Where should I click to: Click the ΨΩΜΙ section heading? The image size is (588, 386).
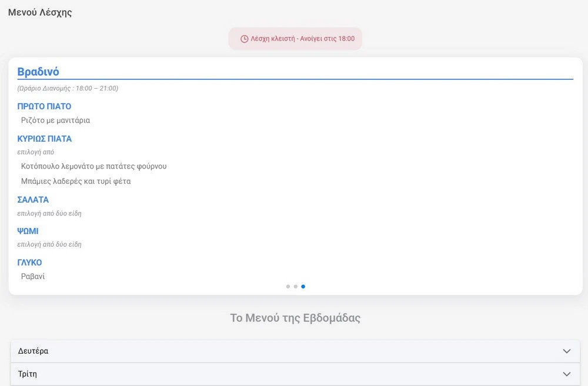tap(28, 231)
